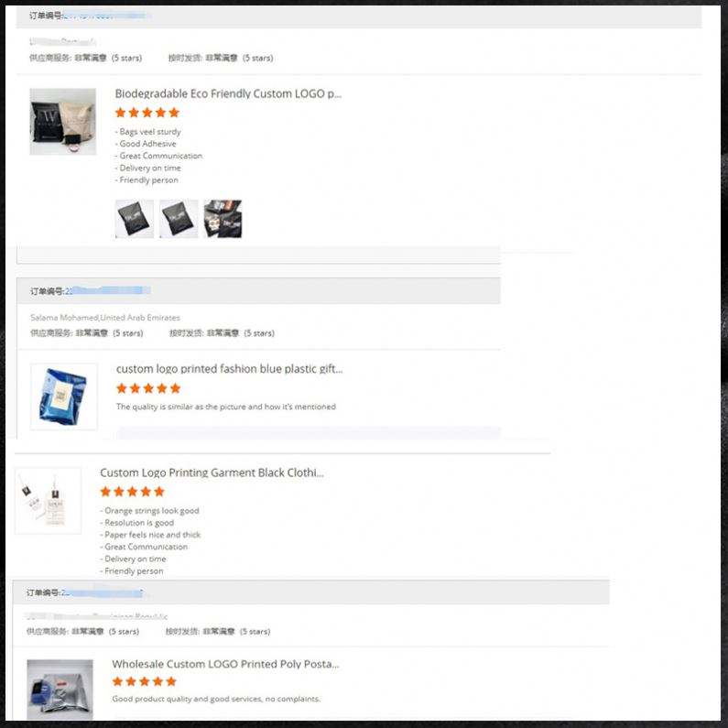The image size is (728, 728).
Task: Click the blue plastic gift bag thumbnail
Action: point(64,397)
